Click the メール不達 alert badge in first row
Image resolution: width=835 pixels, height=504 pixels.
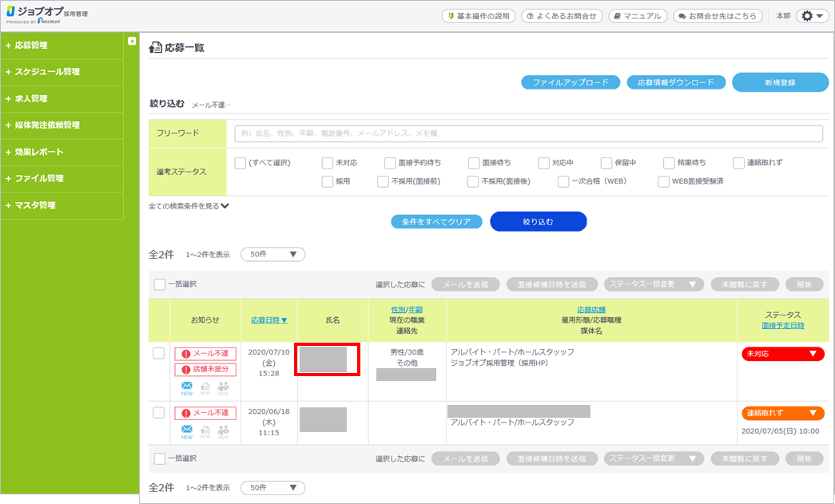coord(205,354)
